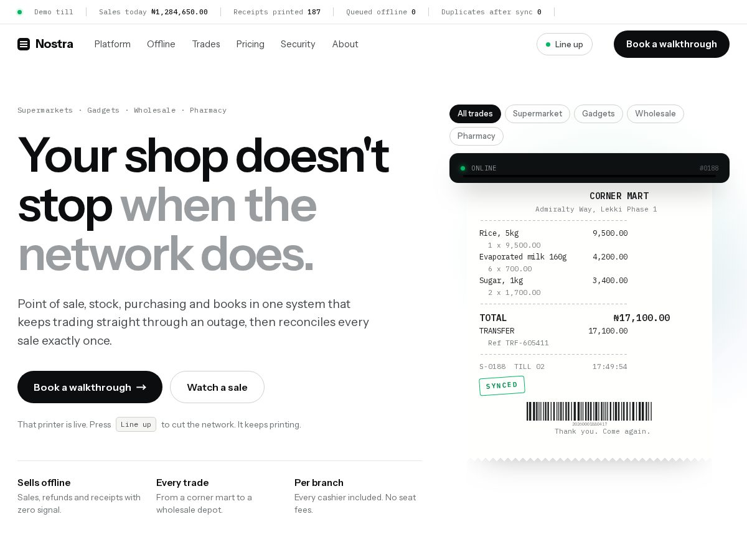Click Book a walkthrough in the header
Screen dimensions: 747x560
(x=672, y=44)
